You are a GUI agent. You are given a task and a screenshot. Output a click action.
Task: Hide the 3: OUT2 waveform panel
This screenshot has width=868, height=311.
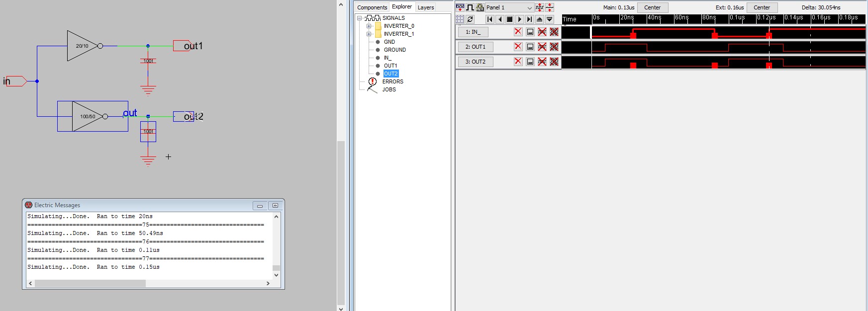click(530, 62)
